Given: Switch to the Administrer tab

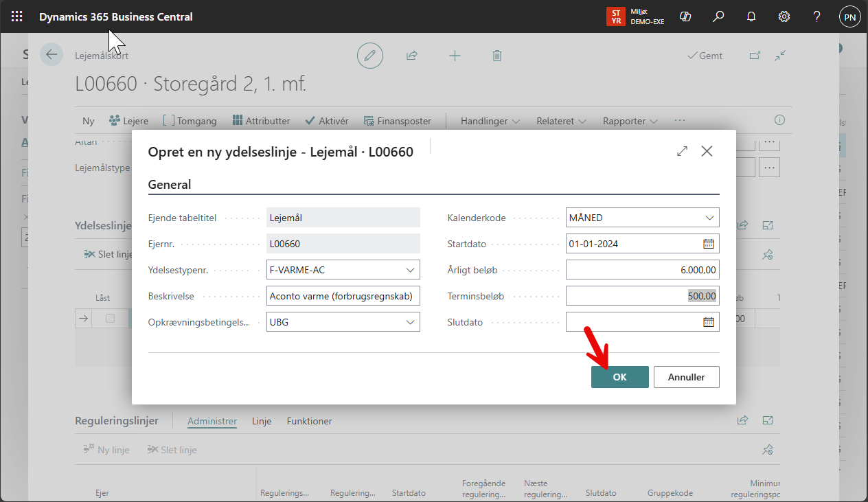Looking at the screenshot, I should click(x=212, y=421).
